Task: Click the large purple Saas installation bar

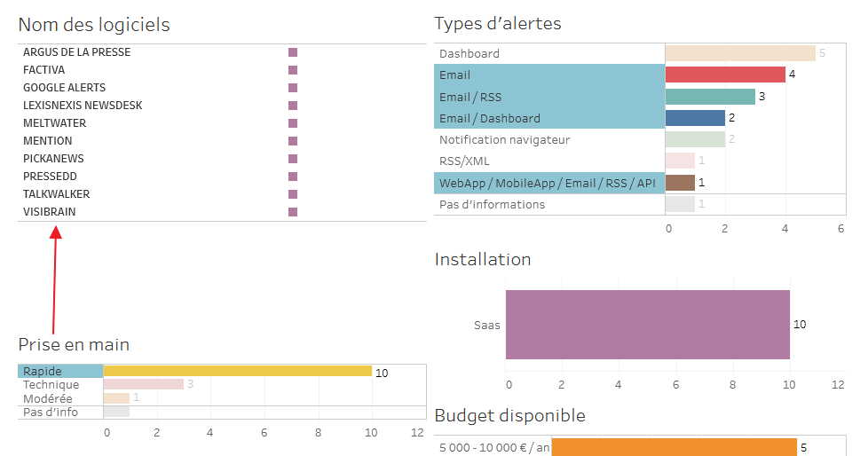Action: [x=648, y=325]
